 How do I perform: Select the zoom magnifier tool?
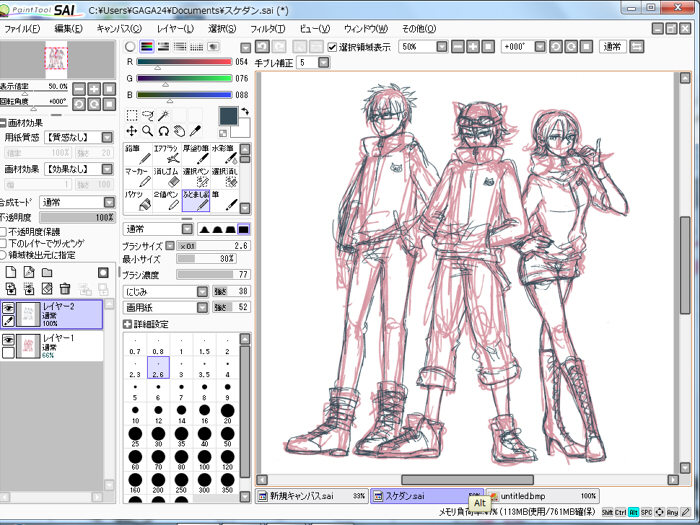pyautogui.click(x=148, y=131)
